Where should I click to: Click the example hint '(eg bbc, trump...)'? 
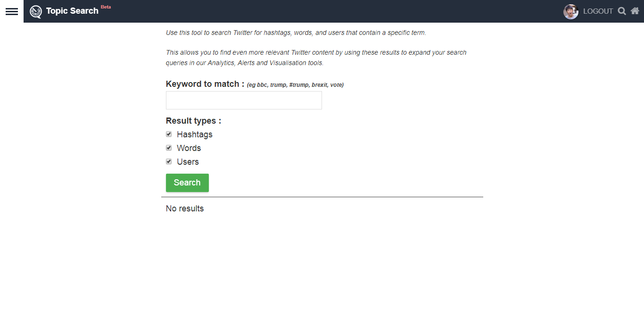[295, 85]
